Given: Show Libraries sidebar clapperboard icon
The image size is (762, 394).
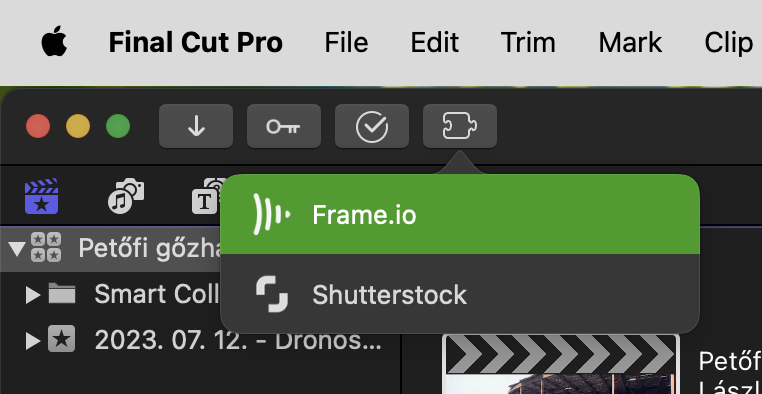Looking at the screenshot, I should point(42,197).
